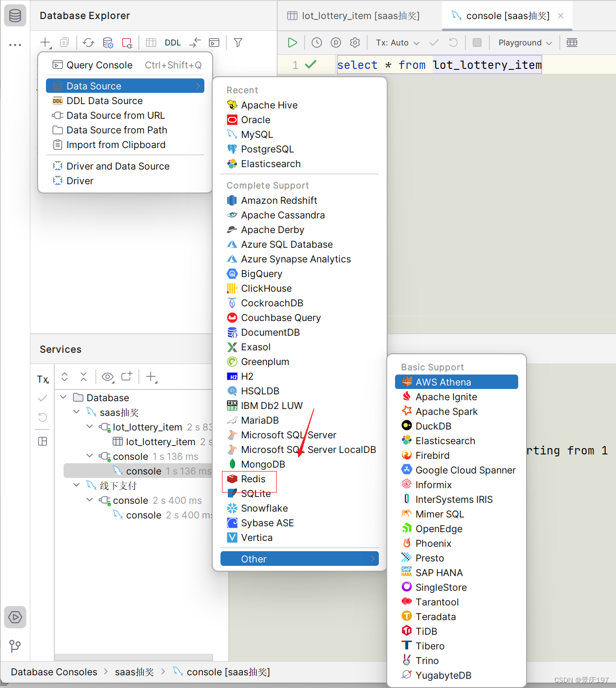Open the Playground mode dropdown
The width and height of the screenshot is (616, 688).
click(525, 43)
